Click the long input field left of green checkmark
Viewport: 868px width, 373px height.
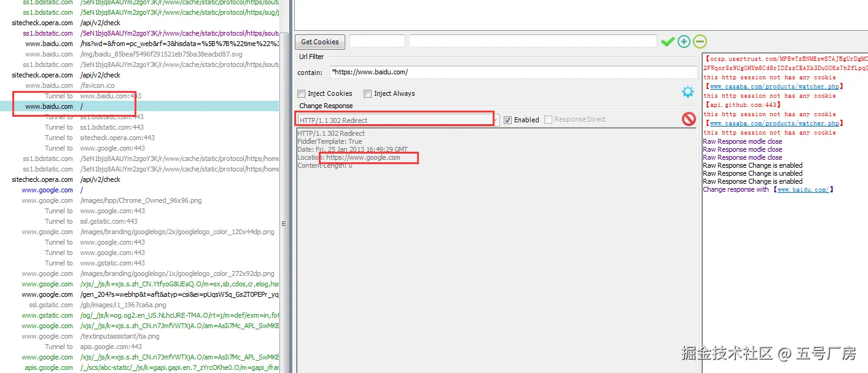533,41
